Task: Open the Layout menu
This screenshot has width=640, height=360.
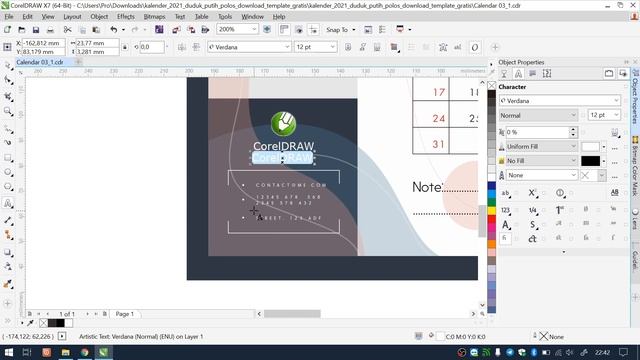Action: click(x=72, y=17)
